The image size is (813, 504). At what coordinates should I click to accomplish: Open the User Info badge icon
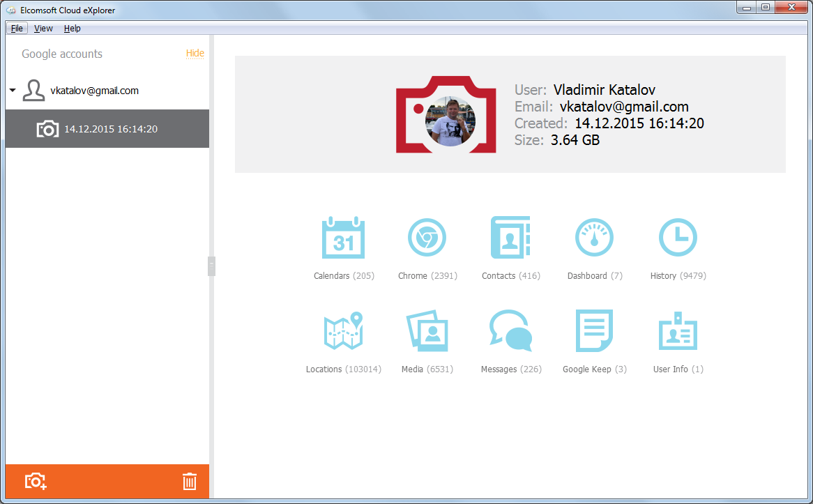(678, 331)
